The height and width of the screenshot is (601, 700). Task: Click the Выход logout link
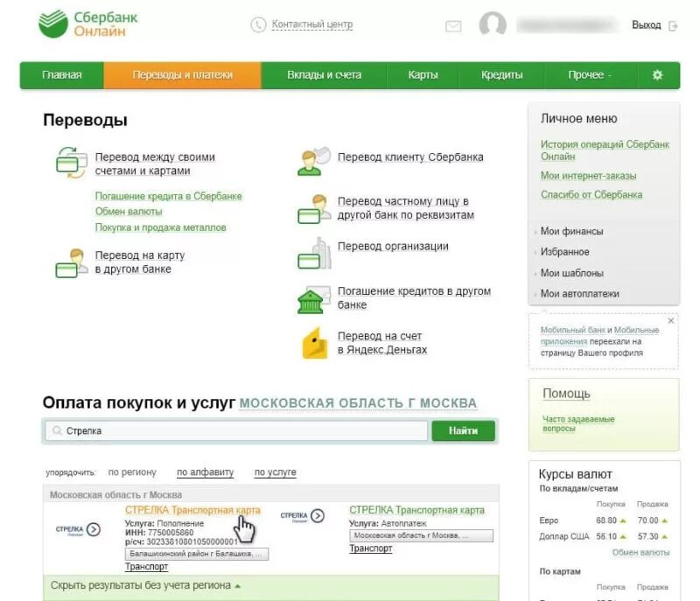(646, 25)
